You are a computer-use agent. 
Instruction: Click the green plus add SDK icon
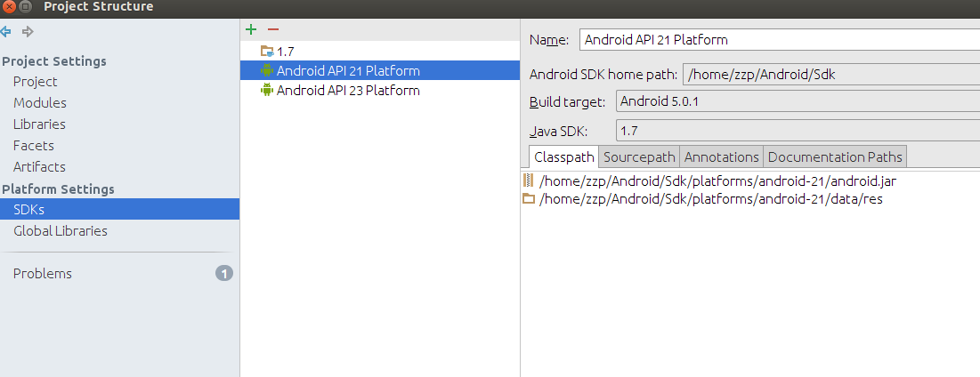coord(251,29)
